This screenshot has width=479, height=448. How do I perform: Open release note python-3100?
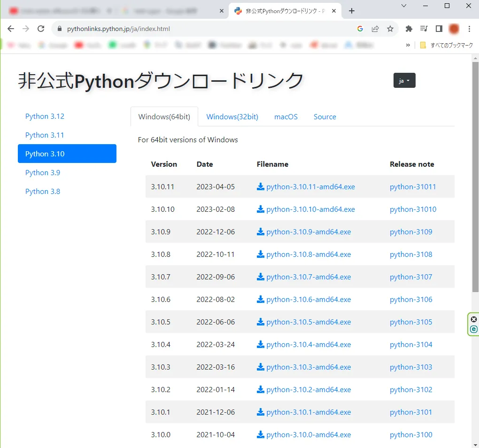411,434
